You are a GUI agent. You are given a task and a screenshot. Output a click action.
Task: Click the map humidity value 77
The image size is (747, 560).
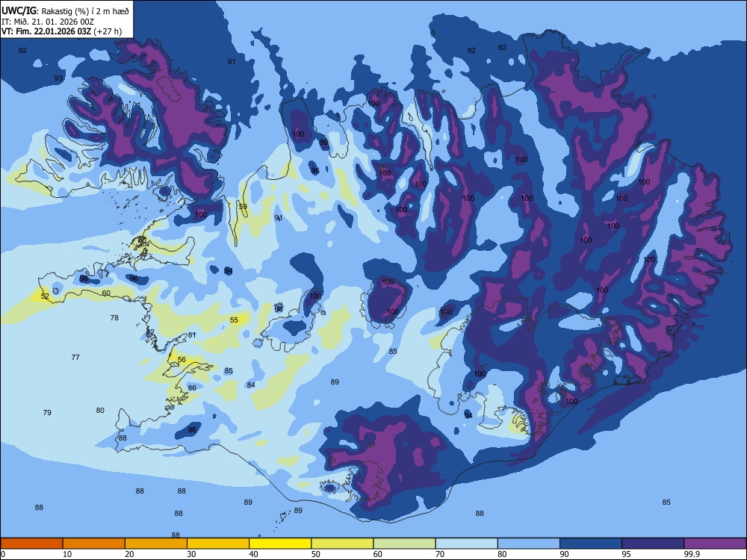75,357
